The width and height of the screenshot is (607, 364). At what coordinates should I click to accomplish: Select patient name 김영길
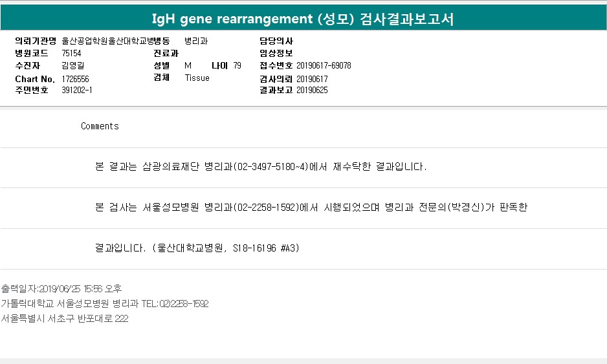click(72, 65)
